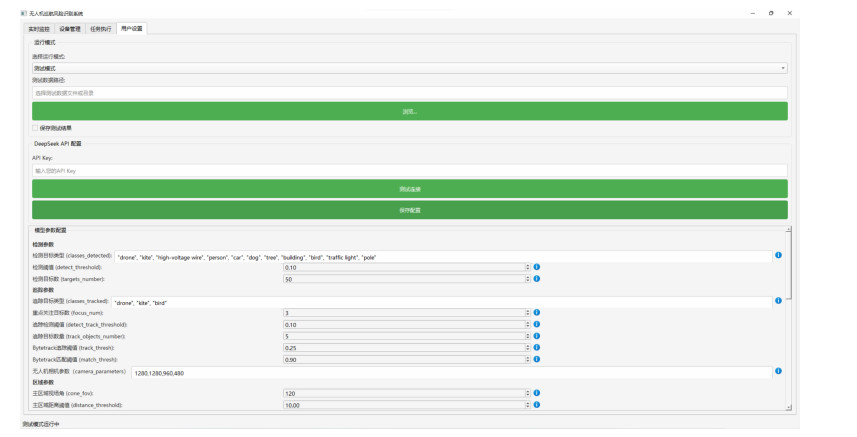857x437 pixels.
Task: Show info for camera_parameters field
Action: (778, 372)
